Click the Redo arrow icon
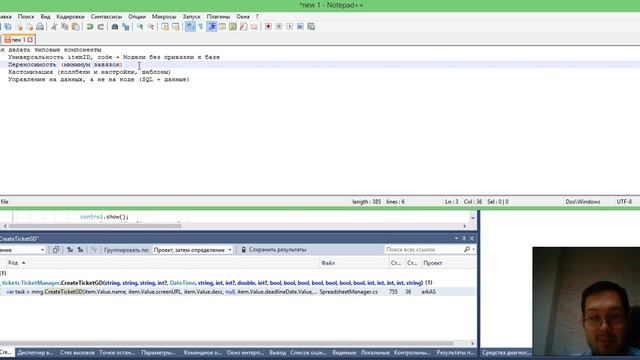The height and width of the screenshot is (360, 640). [100, 27]
